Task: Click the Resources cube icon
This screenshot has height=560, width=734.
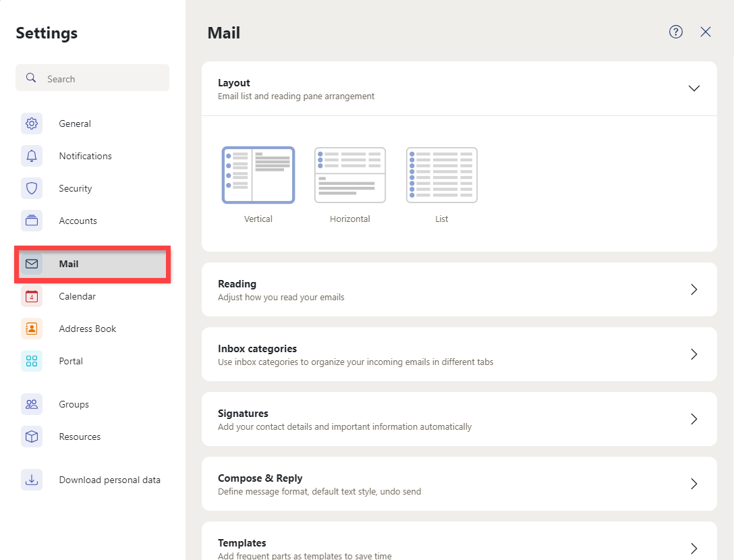Action: pos(31,437)
